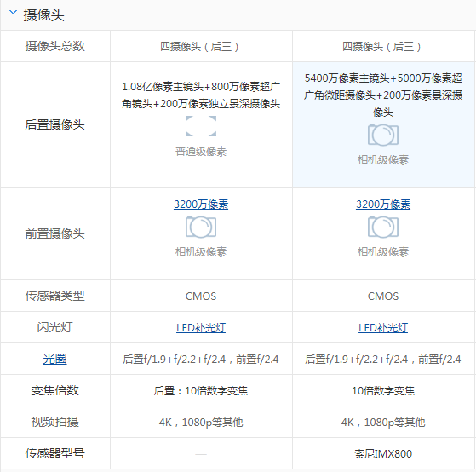This screenshot has width=476, height=472.
Task: Click the 后置摄像头 row label
Action: click(x=55, y=124)
